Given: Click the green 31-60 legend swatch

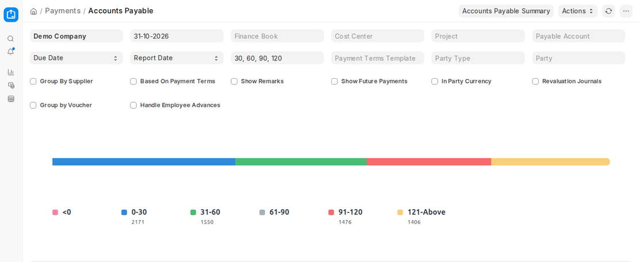Looking at the screenshot, I should pos(193,213).
